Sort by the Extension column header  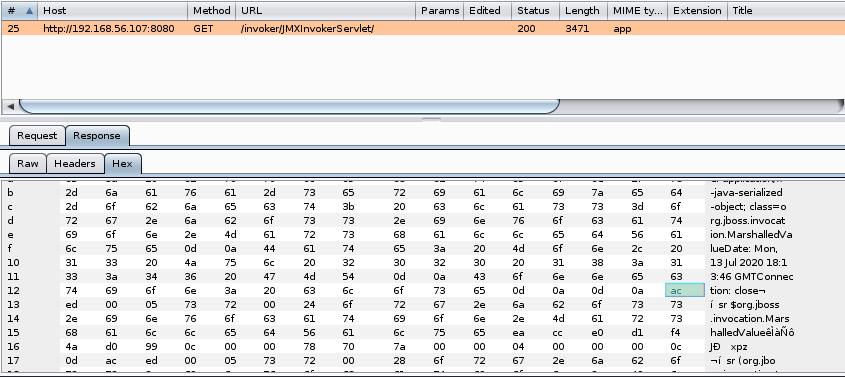tap(697, 11)
